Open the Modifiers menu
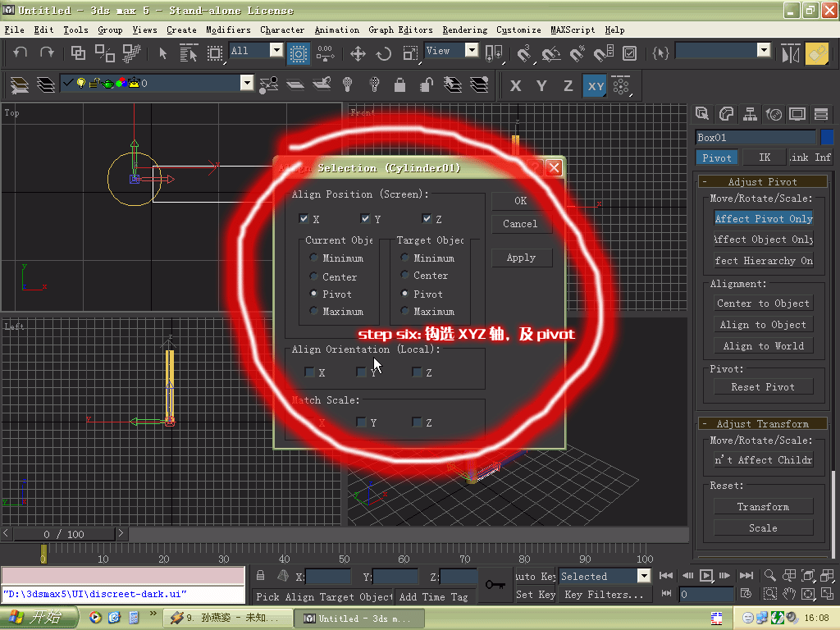The width and height of the screenshot is (840, 630). tap(228, 30)
